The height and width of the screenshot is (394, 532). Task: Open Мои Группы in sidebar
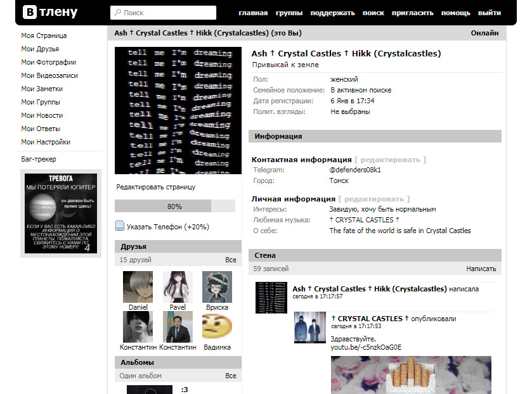pos(41,102)
